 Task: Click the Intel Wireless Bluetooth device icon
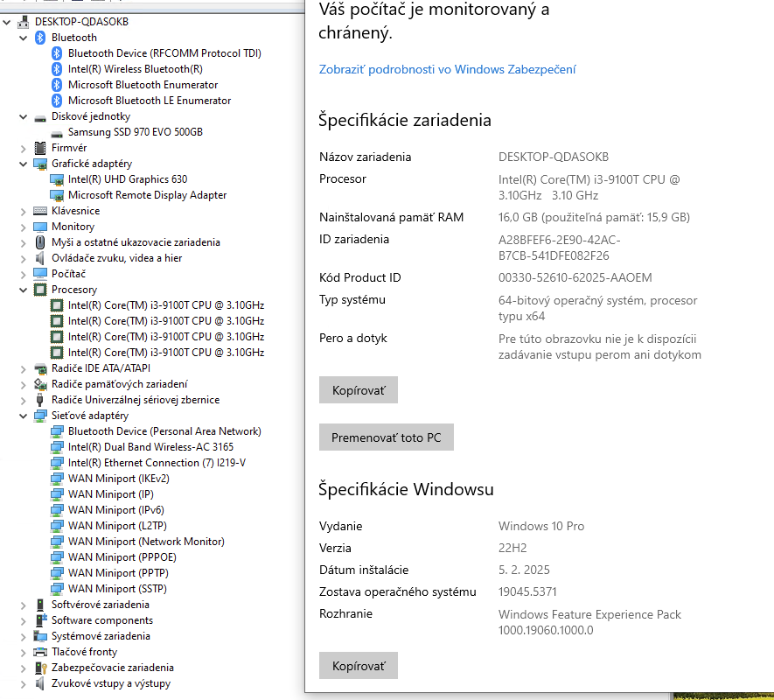click(x=57, y=69)
